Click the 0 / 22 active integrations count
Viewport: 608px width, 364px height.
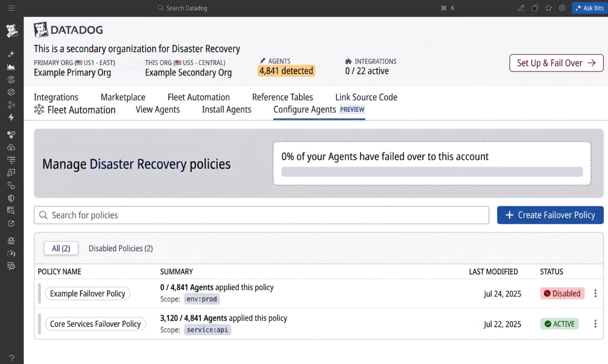367,71
